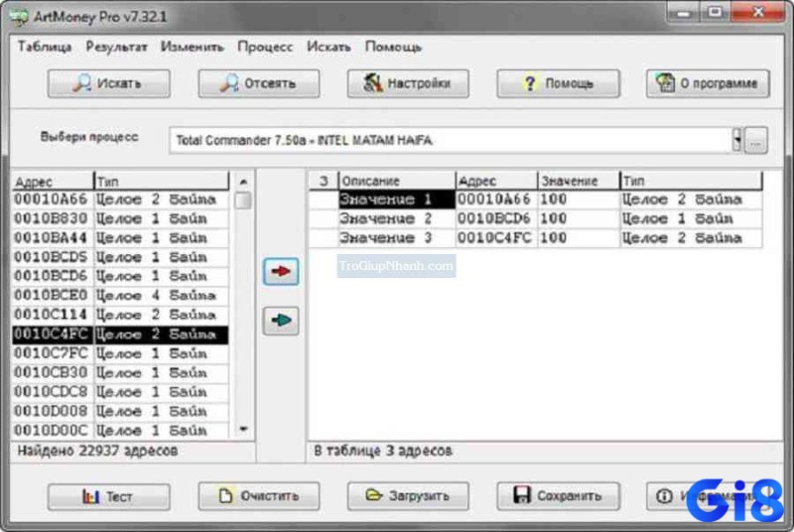Click the Очистить clear button
The height and width of the screenshot is (532, 794).
(258, 496)
